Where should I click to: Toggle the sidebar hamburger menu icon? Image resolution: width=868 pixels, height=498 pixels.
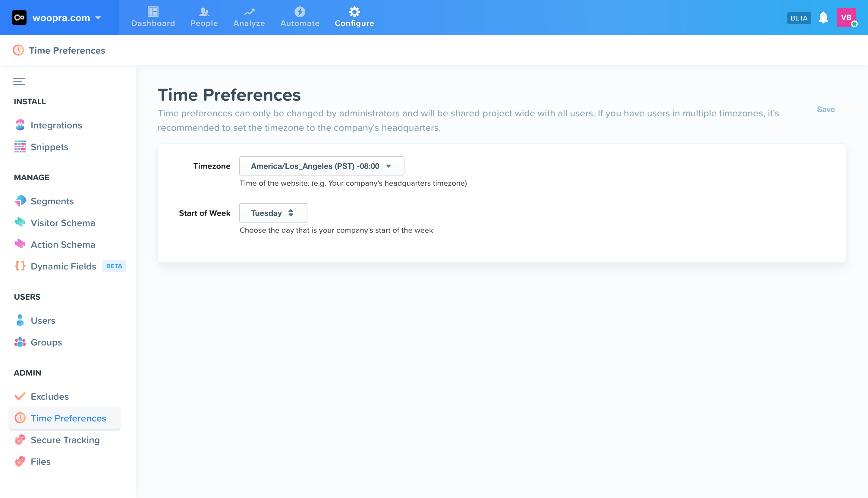tap(19, 81)
